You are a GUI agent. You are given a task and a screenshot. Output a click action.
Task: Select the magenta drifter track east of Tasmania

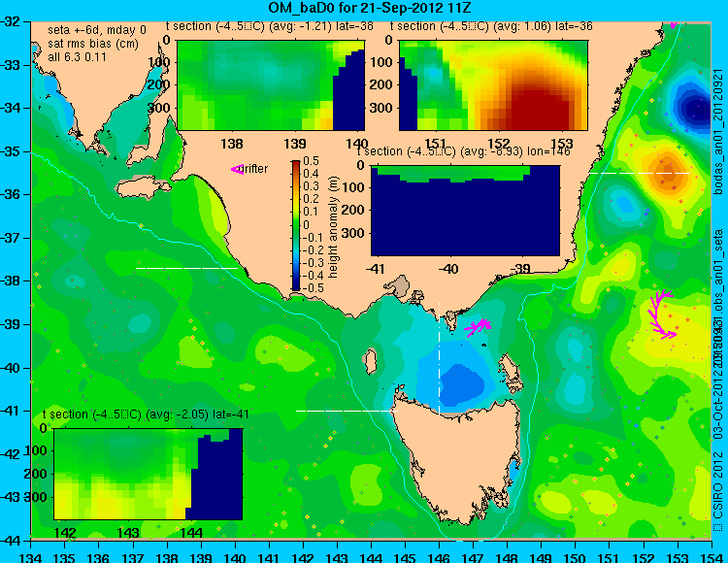pyautogui.click(x=661, y=315)
